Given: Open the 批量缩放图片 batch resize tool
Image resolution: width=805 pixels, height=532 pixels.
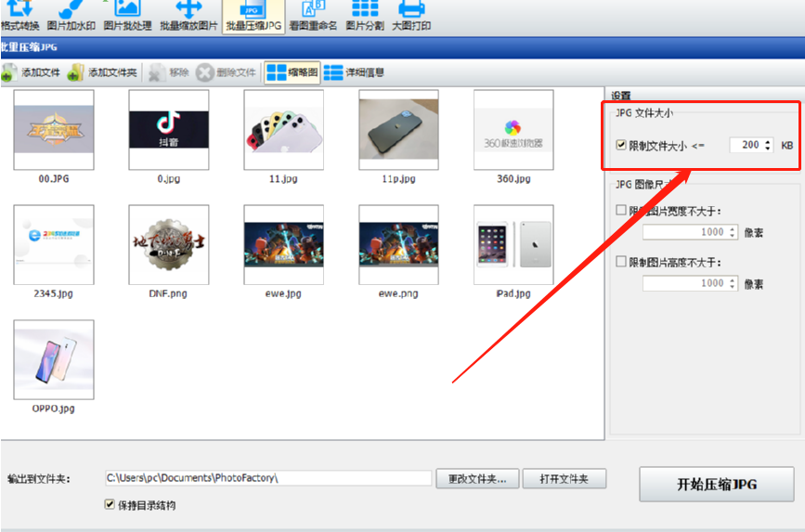Looking at the screenshot, I should point(188,17).
